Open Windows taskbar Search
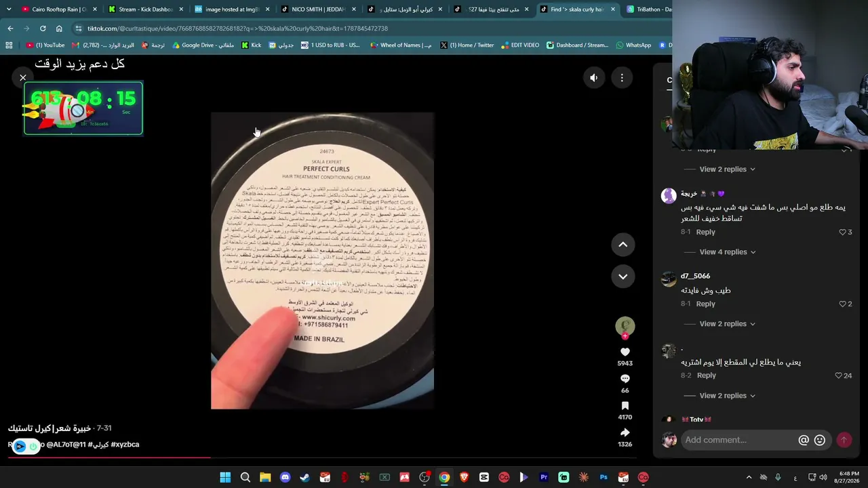Viewport: 868px width, 488px height. point(245,478)
